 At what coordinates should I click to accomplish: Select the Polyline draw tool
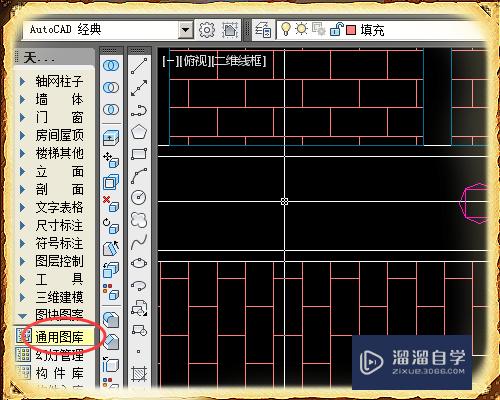[139, 110]
